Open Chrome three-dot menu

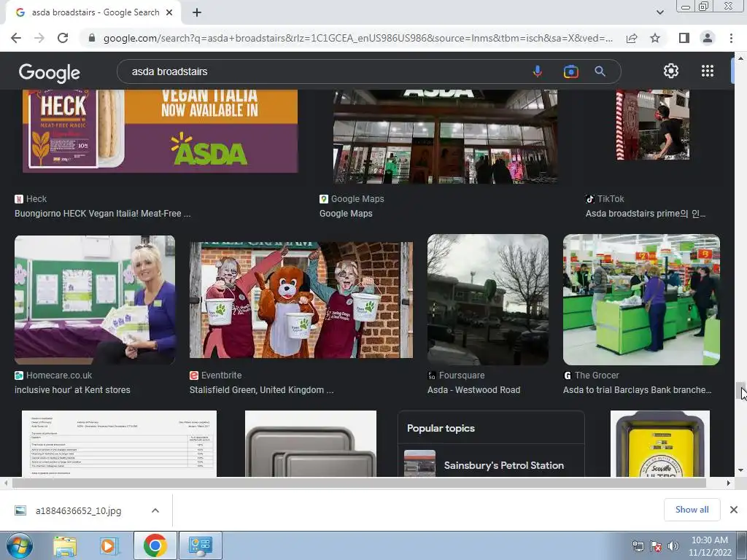click(x=731, y=38)
